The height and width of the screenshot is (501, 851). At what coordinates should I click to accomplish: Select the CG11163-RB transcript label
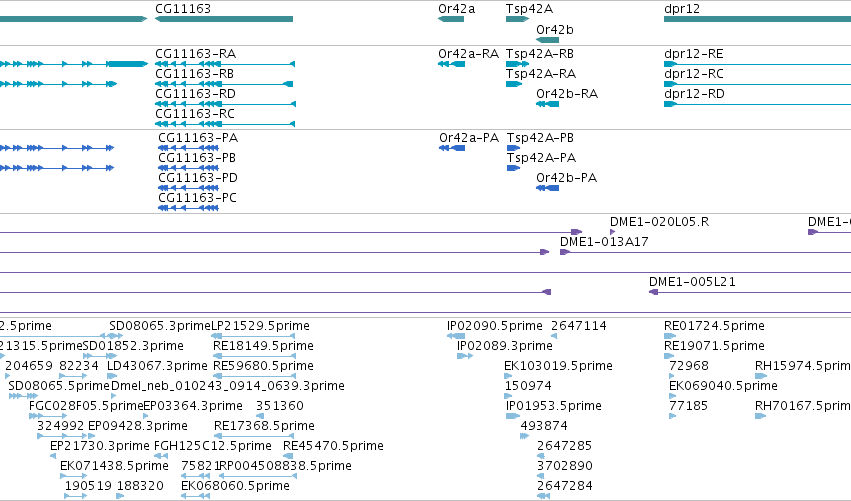(x=194, y=74)
